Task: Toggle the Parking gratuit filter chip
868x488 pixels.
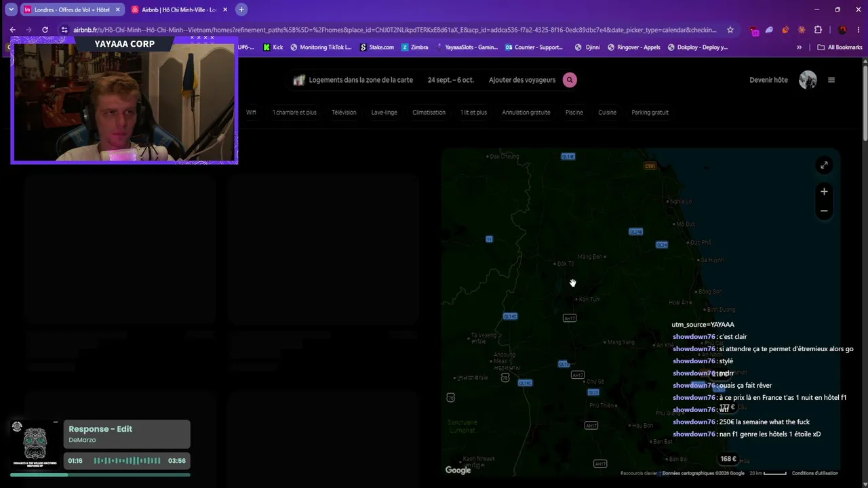Action: tap(650, 113)
